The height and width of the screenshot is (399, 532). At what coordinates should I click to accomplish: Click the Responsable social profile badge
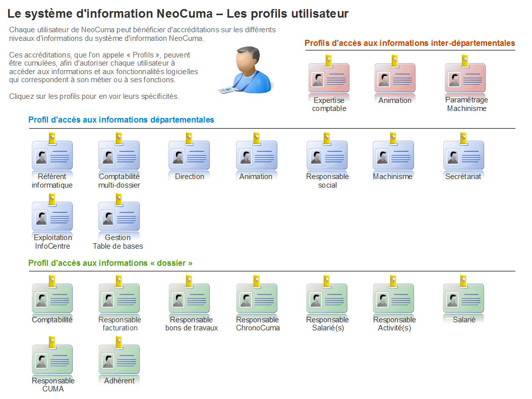point(327,155)
